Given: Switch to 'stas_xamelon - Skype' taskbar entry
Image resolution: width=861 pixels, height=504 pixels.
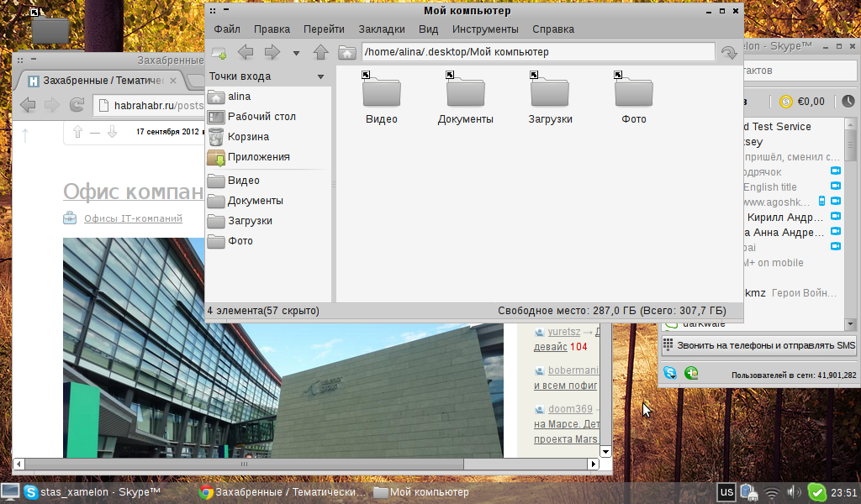Looking at the screenshot, I should (91, 492).
